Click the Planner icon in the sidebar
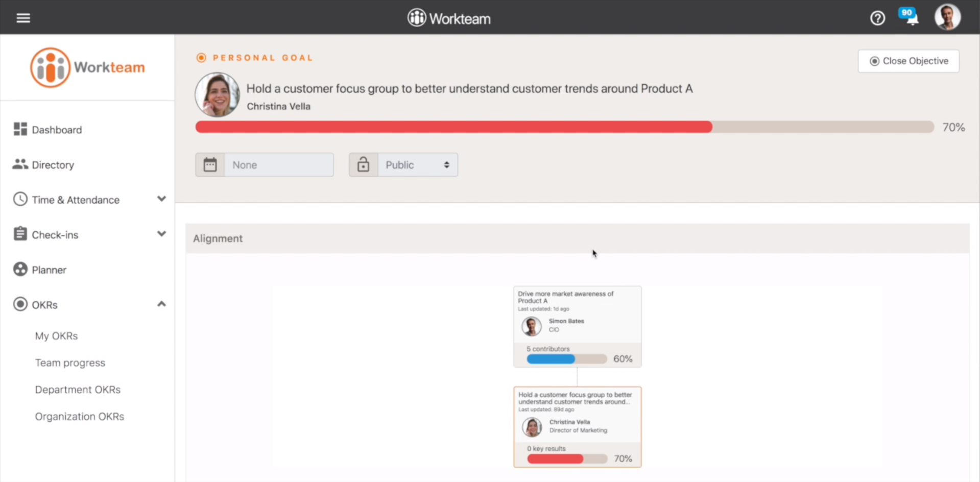The height and width of the screenshot is (482, 980). point(20,269)
